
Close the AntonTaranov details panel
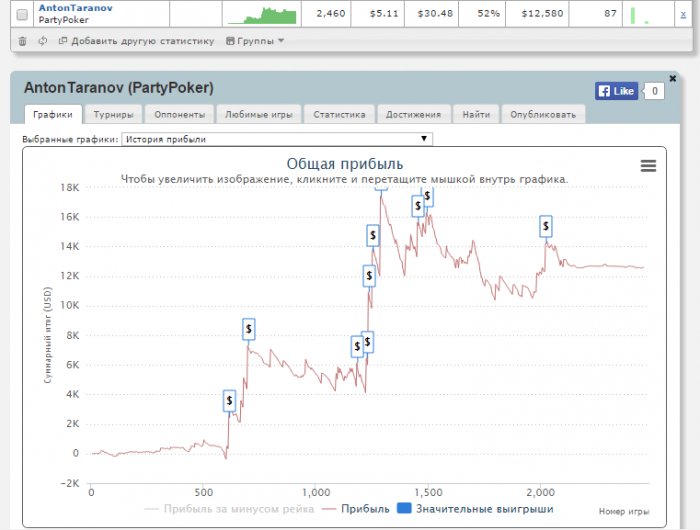673,79
